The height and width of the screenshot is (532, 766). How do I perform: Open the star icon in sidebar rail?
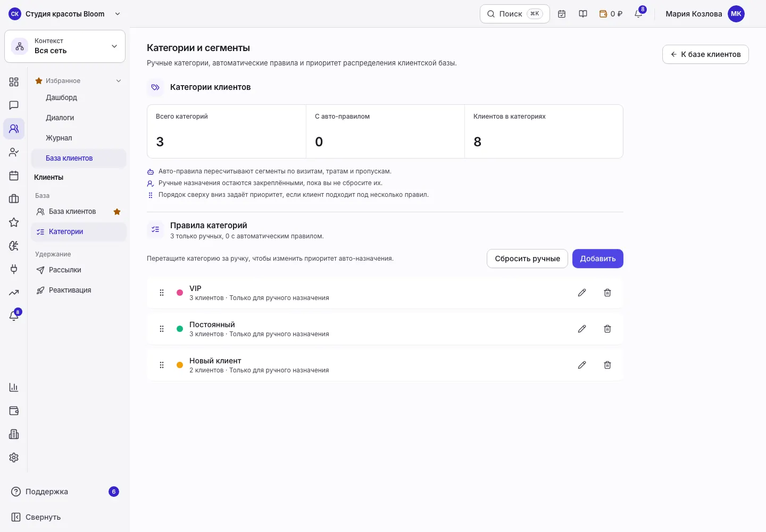[14, 222]
